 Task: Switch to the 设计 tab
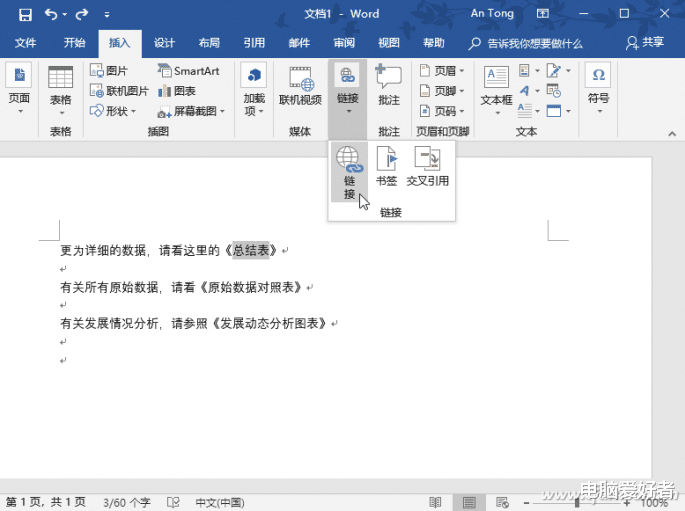click(x=164, y=43)
